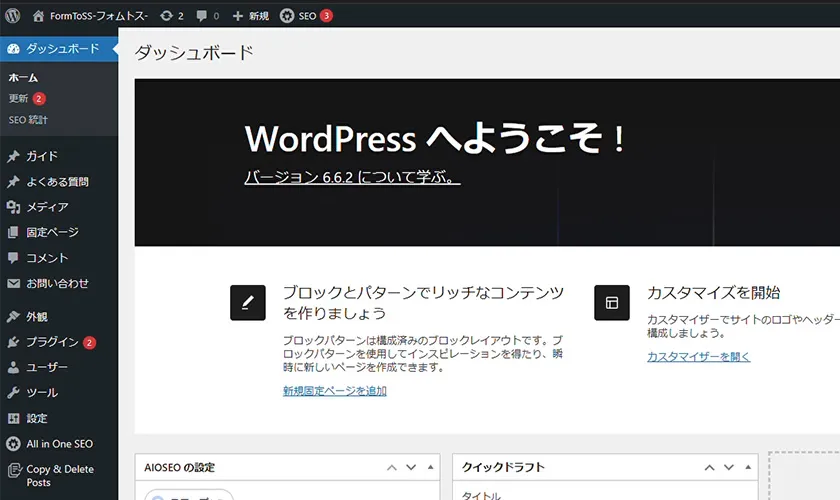The width and height of the screenshot is (840, 500).
Task: Click the SEO gear in admin bar
Action: coord(287,16)
